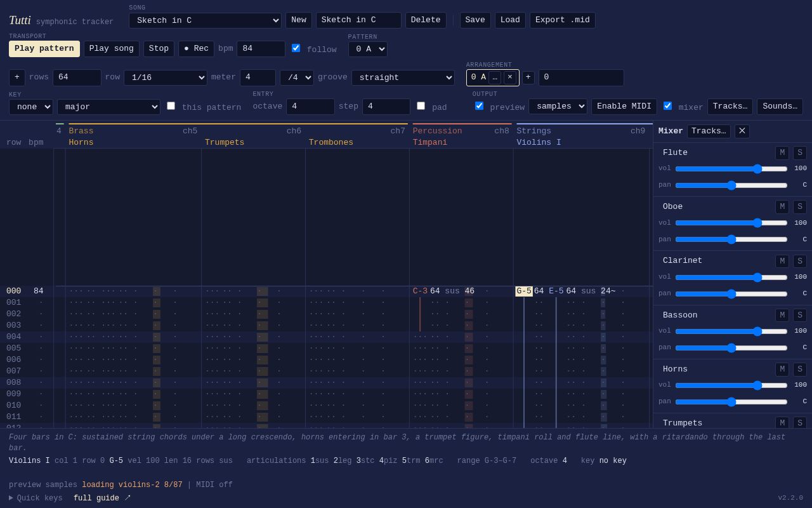Open the full guide link
This screenshot has width=812, height=508.
(x=102, y=498)
